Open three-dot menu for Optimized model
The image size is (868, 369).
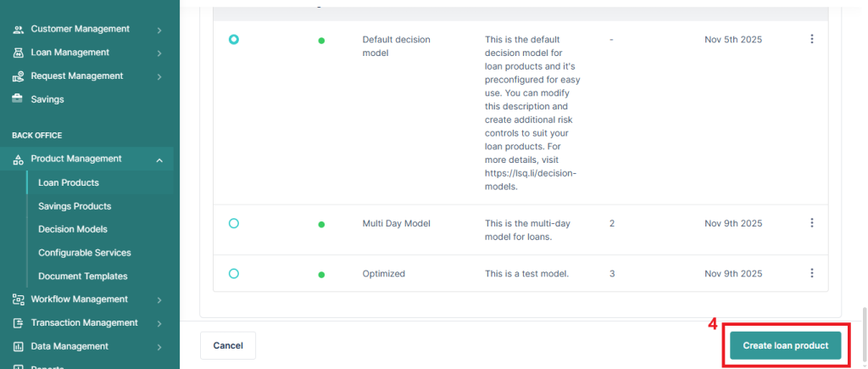coord(811,273)
